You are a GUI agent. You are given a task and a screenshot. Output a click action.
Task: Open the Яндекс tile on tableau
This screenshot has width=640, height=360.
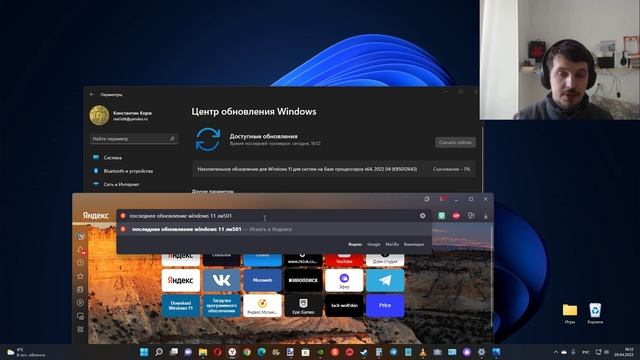coord(181,280)
